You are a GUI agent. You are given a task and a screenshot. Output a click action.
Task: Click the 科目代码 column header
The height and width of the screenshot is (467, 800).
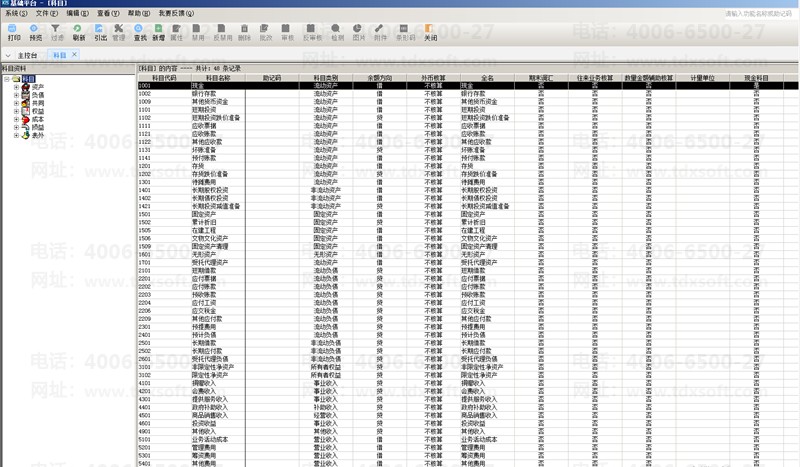point(163,77)
